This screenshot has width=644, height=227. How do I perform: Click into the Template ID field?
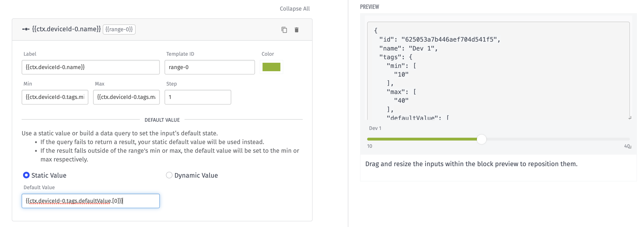[209, 67]
